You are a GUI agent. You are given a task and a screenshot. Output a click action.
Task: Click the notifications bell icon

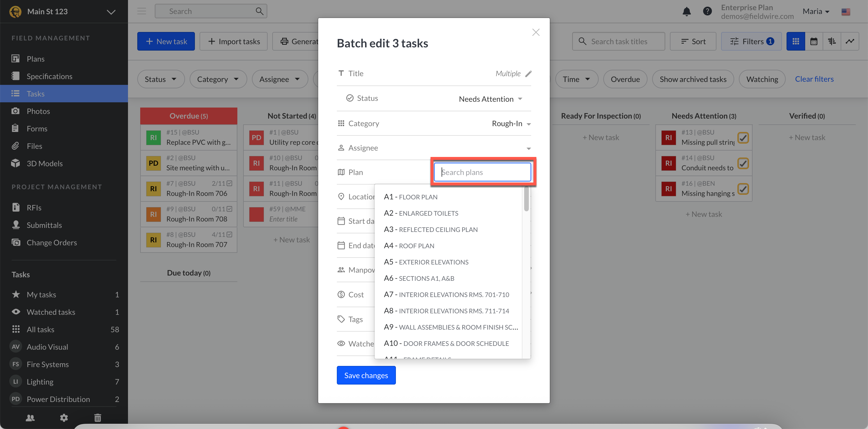tap(686, 11)
